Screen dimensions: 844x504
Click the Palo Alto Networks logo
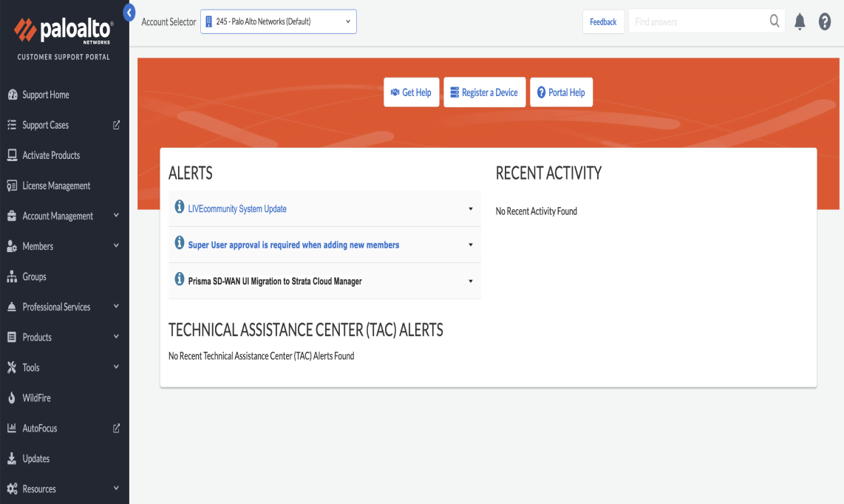click(x=64, y=31)
